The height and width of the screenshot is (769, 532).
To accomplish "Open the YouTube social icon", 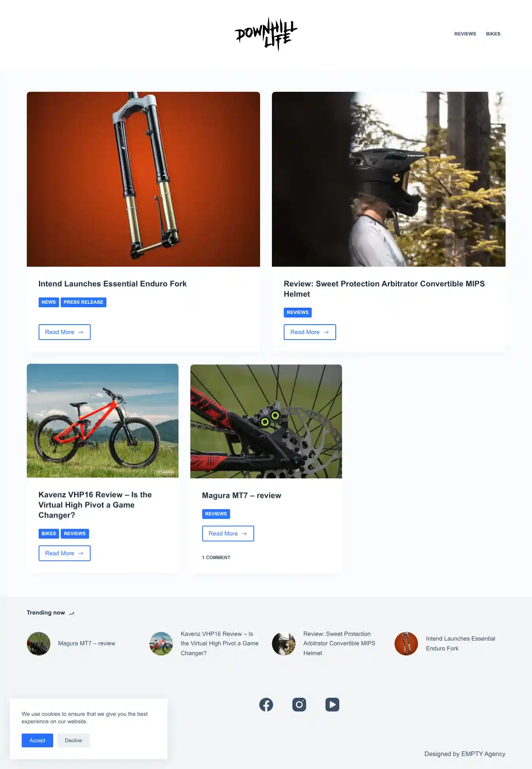I will (332, 704).
